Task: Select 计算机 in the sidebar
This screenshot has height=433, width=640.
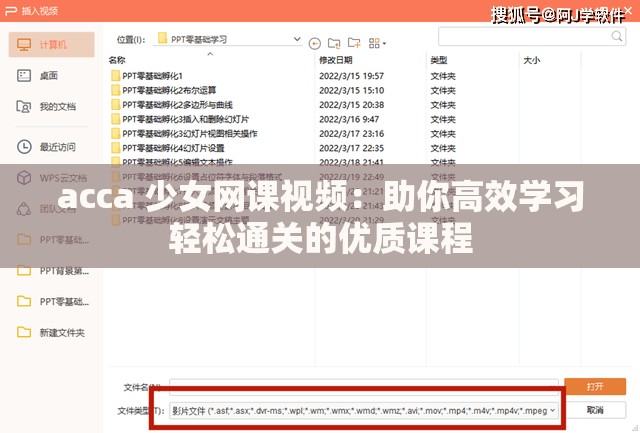Action: pos(51,44)
